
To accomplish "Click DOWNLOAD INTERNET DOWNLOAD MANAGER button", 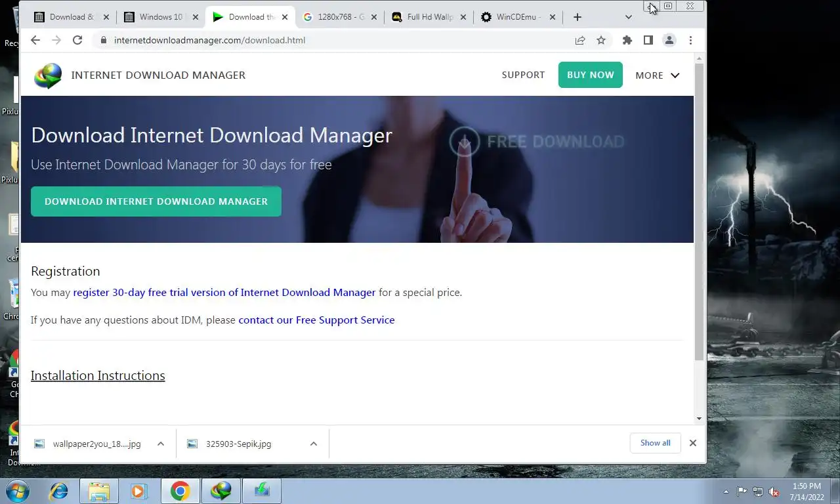I will pos(156,201).
